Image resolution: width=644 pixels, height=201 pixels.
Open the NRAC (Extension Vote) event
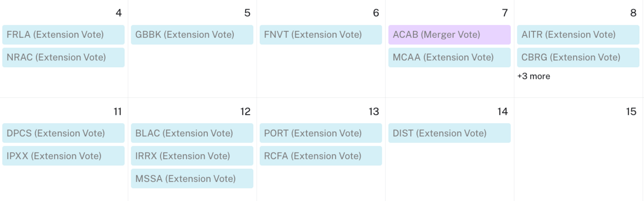point(63,57)
